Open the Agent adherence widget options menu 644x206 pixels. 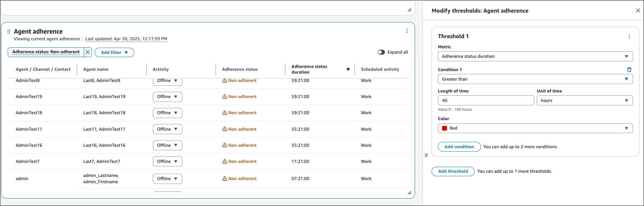[x=407, y=31]
